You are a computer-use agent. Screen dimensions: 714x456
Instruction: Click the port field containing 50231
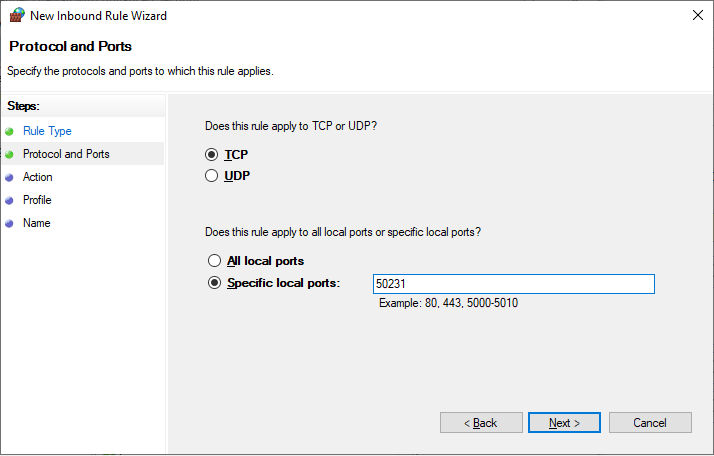coord(513,284)
